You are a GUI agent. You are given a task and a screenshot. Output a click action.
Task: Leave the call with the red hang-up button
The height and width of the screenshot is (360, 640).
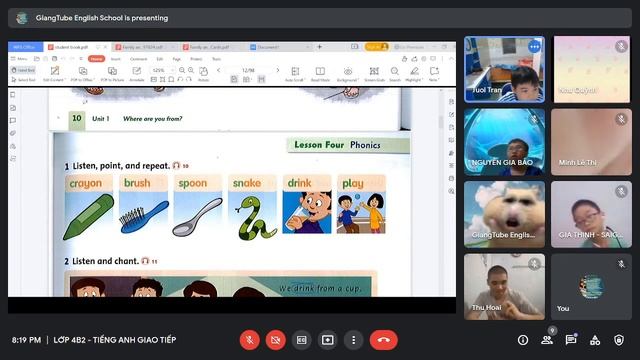384,340
